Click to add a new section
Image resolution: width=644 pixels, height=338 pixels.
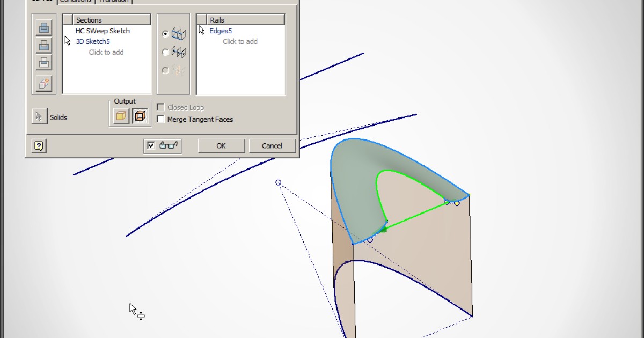click(107, 52)
